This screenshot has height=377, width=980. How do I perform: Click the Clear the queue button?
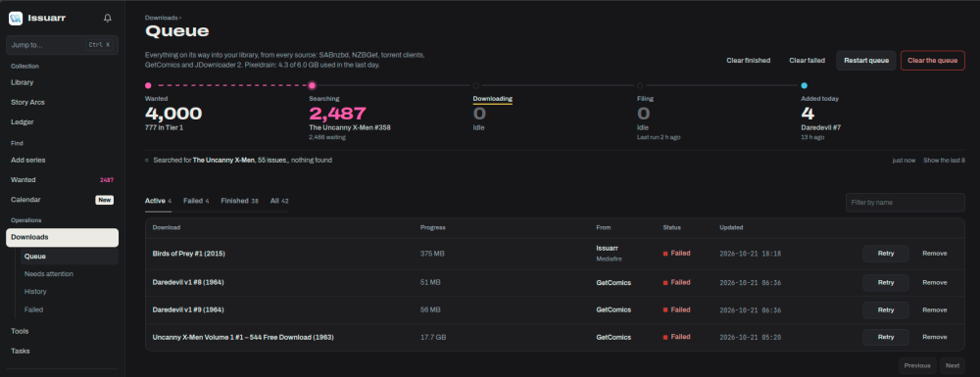point(933,61)
